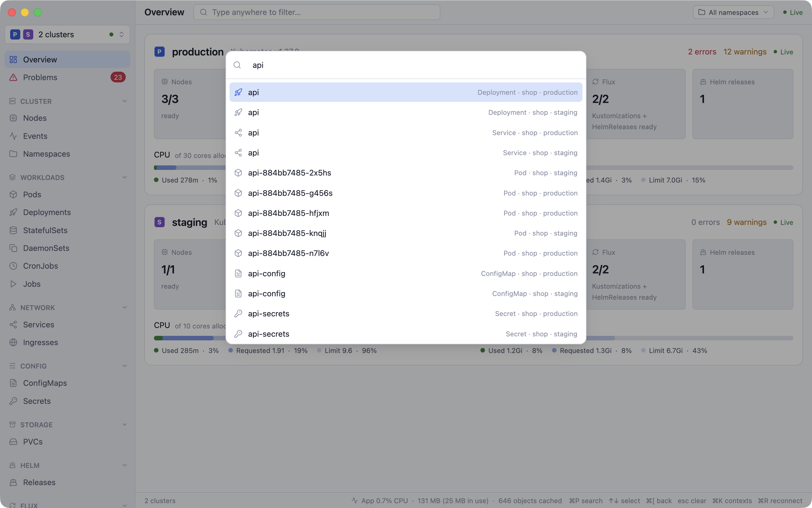The height and width of the screenshot is (508, 812).
Task: Choose api-config ConfigMap in shop staging
Action: 406,293
